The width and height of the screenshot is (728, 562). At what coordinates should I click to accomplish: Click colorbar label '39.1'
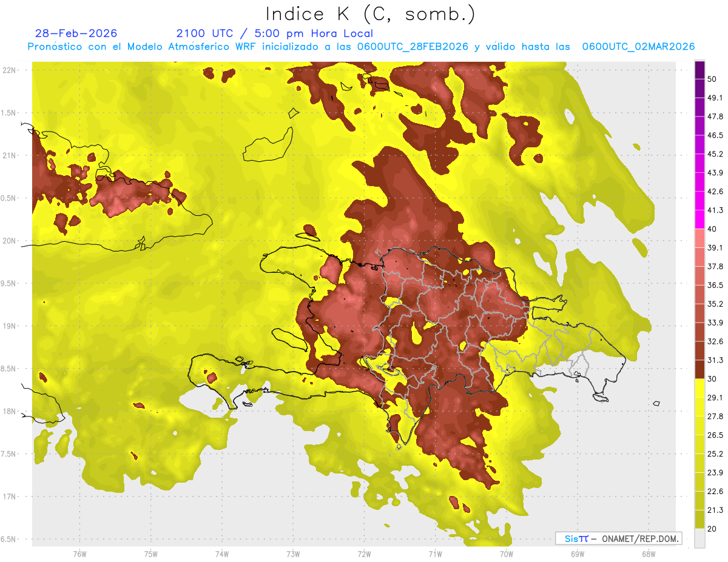tap(716, 248)
